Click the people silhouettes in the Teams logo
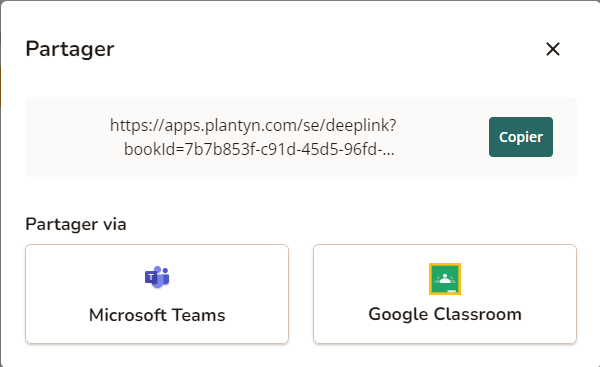The width and height of the screenshot is (600, 367). [163, 276]
